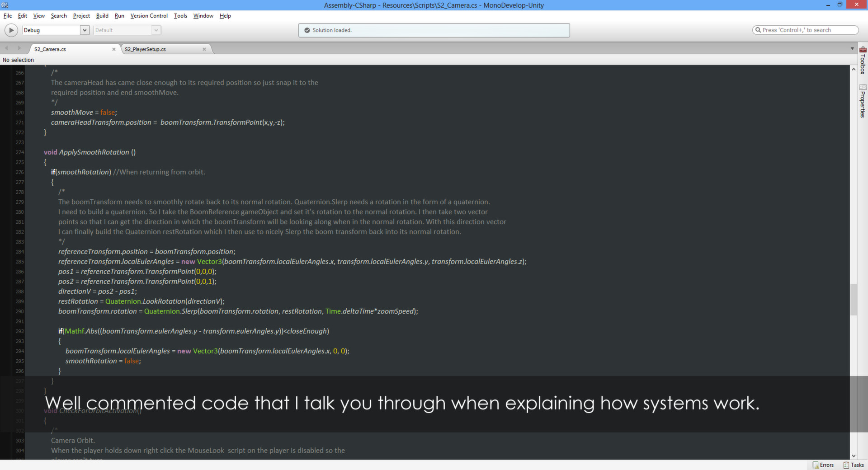Viewport: 868px width, 470px height.
Task: Open the Toolbox side panel
Action: (x=863, y=61)
